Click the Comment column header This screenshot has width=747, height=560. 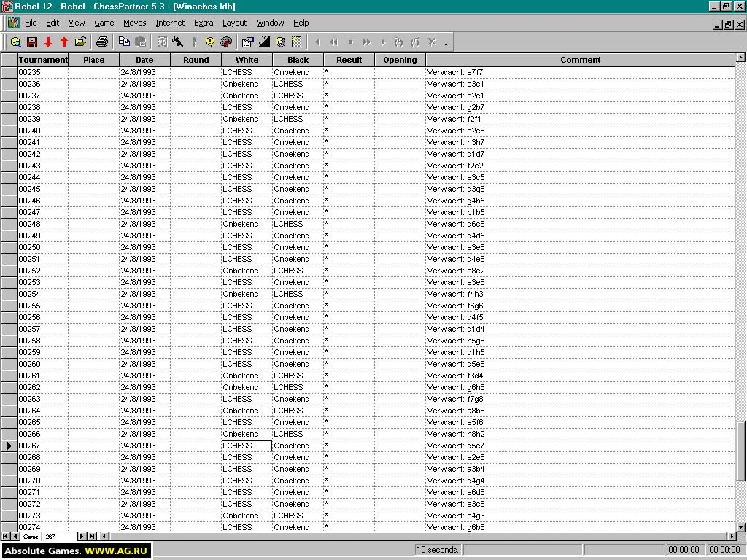580,60
